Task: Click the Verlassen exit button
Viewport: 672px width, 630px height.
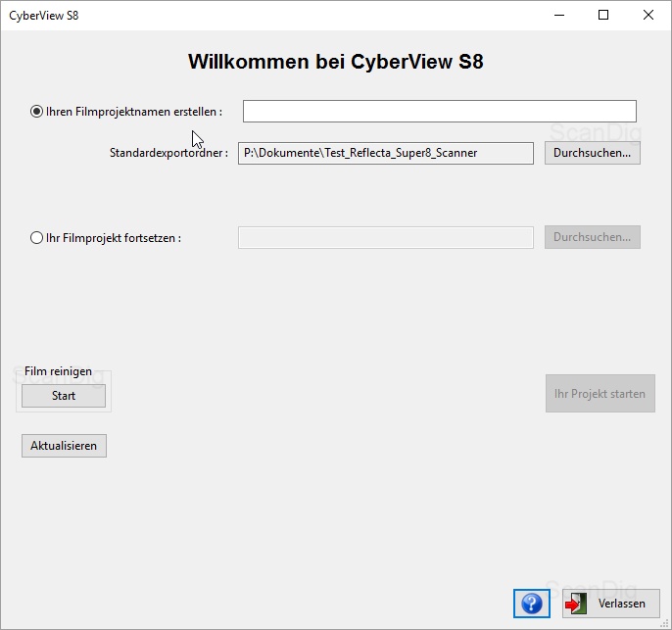Action: click(610, 604)
